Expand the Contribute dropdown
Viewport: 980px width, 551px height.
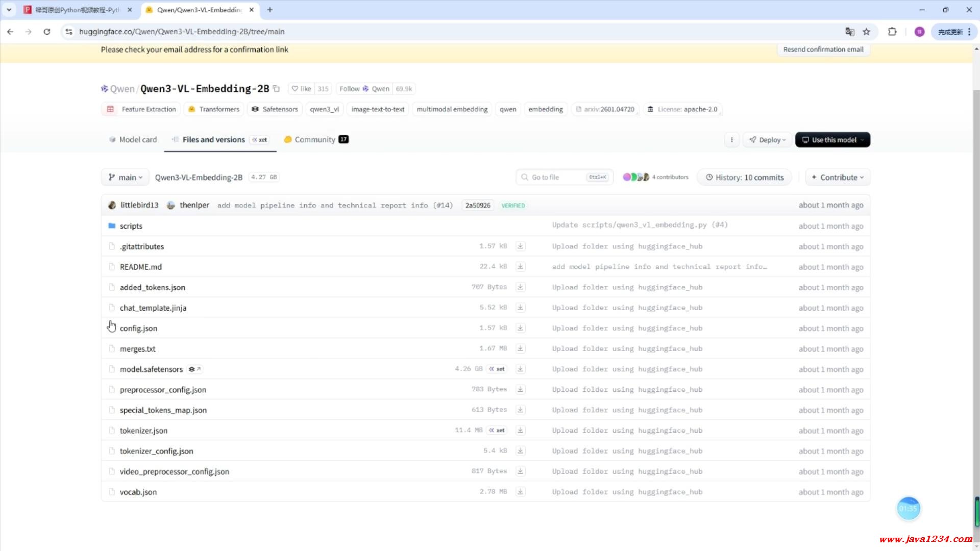838,178
